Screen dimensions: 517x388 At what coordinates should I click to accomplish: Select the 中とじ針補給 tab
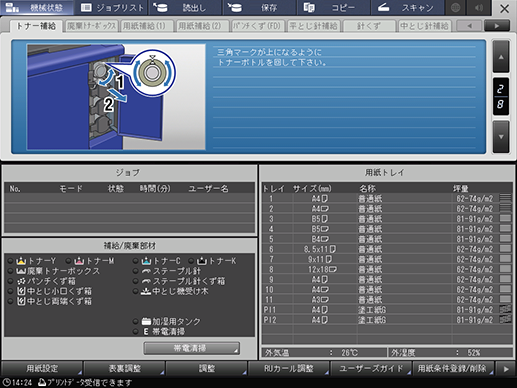[x=424, y=26]
